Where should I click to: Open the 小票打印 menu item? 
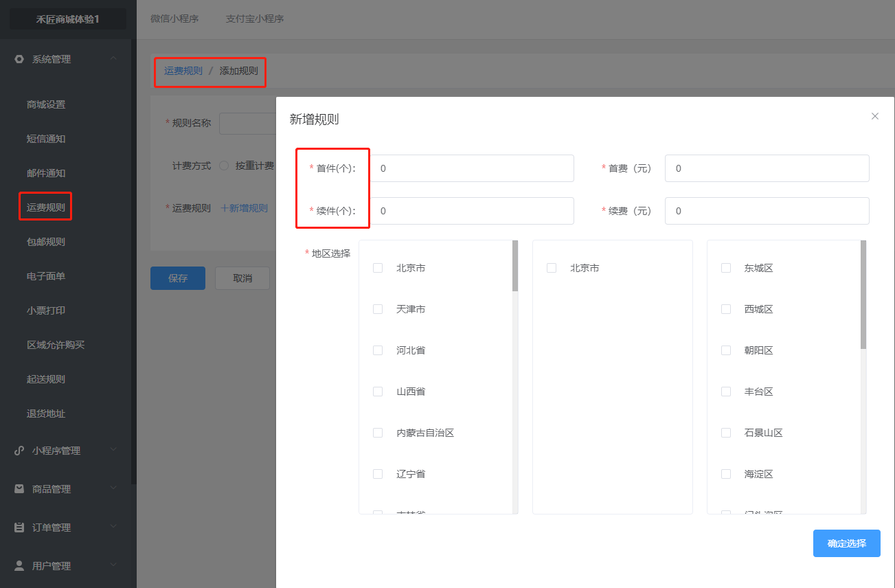(x=46, y=310)
